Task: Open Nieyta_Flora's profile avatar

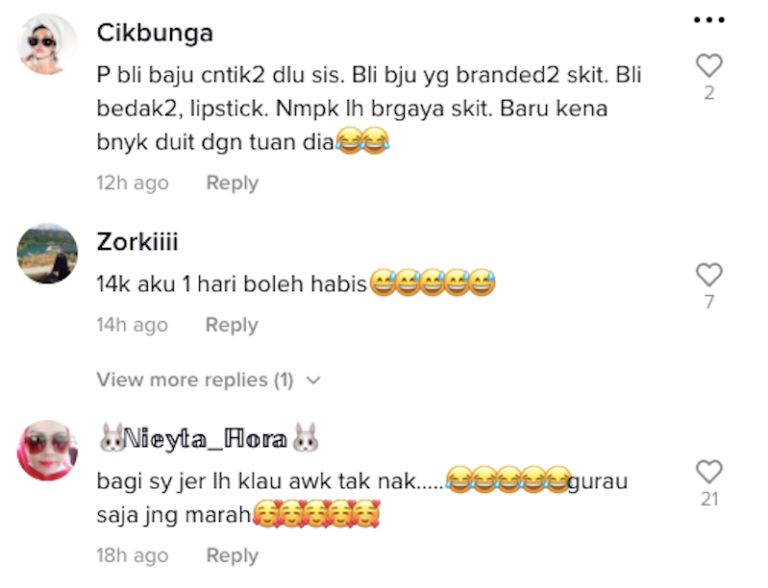Action: [48, 450]
